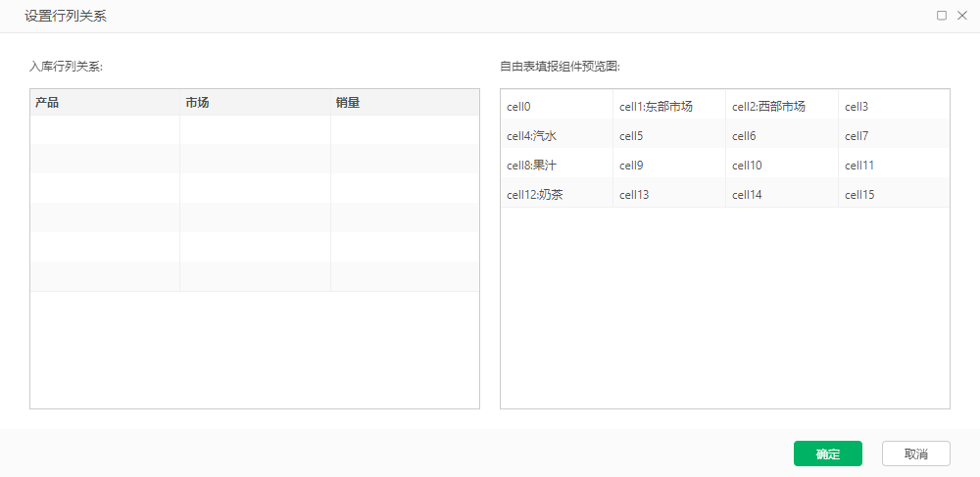Click preview cell cell0
This screenshot has width=980, height=477.
[x=557, y=106]
